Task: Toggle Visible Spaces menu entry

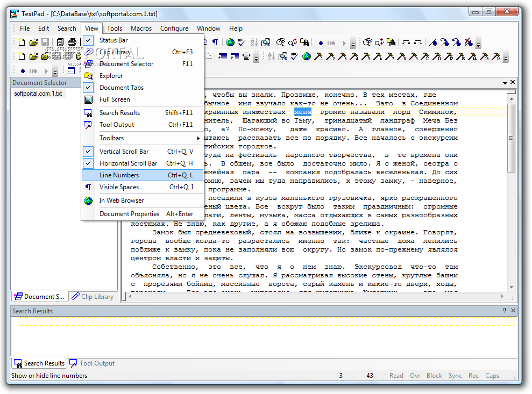Action: 143,187
